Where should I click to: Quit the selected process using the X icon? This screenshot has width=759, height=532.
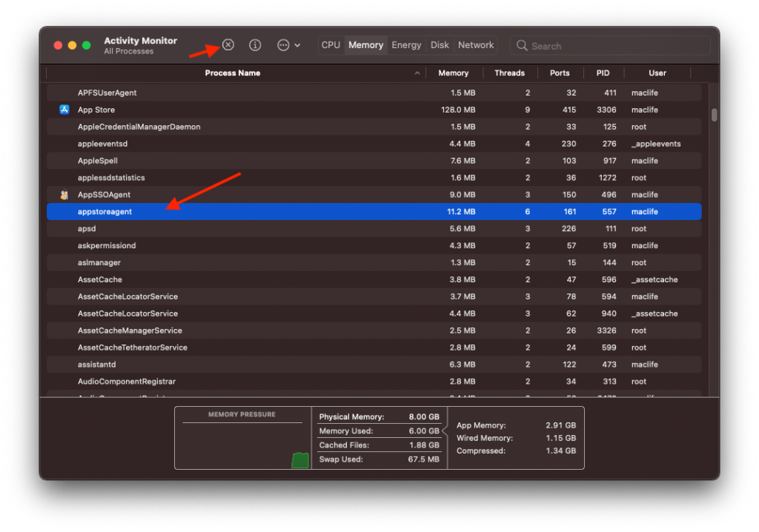click(x=228, y=44)
